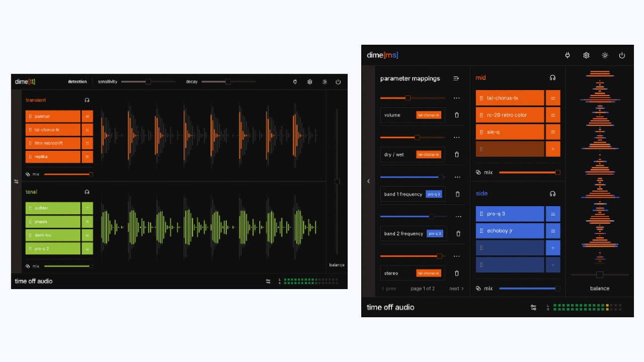The image size is (644, 362).
Task: Toggle brightness theme icon in dime[tt] window
Action: click(325, 82)
